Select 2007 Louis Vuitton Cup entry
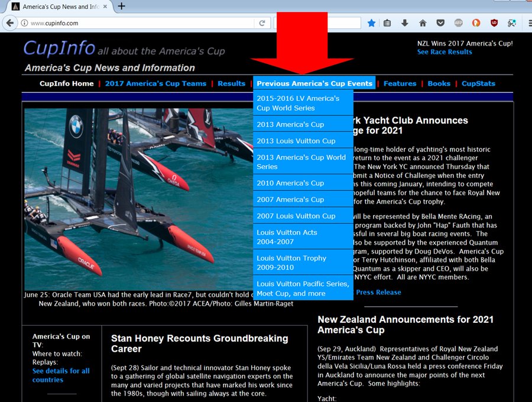This screenshot has width=532, height=402. pos(303,216)
